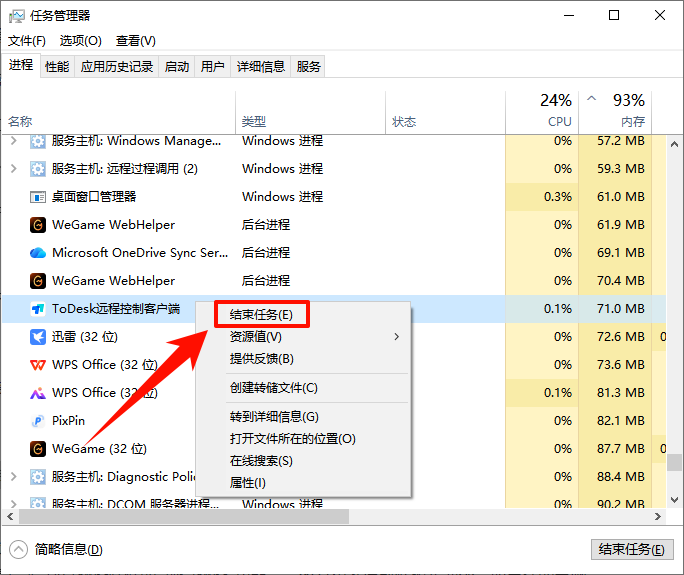Sort by the 内存 column header
Viewport: 684px width, 575px height.
coord(633,122)
